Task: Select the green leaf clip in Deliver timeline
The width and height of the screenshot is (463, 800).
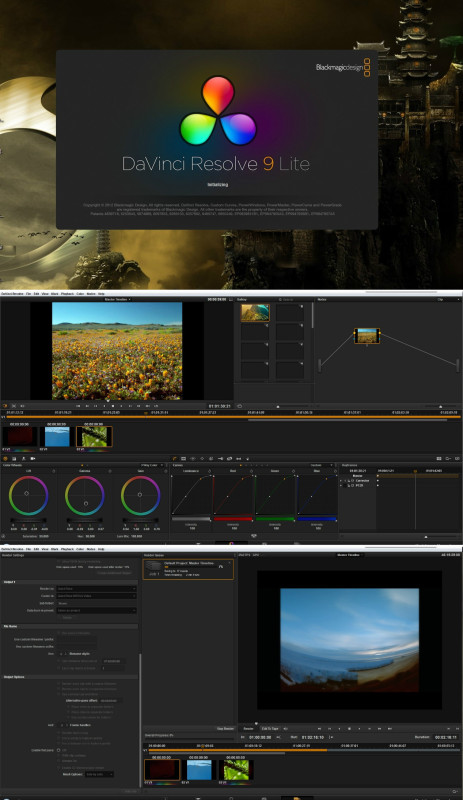Action: click(x=236, y=770)
